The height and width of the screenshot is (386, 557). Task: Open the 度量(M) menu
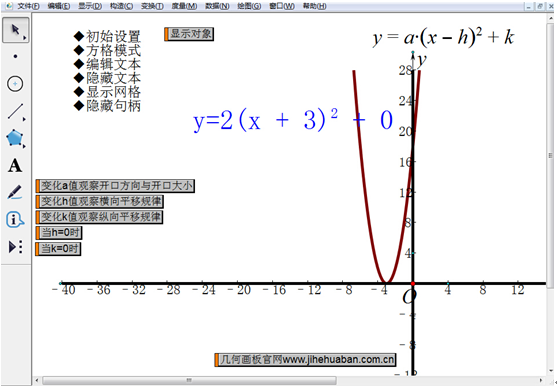184,6
